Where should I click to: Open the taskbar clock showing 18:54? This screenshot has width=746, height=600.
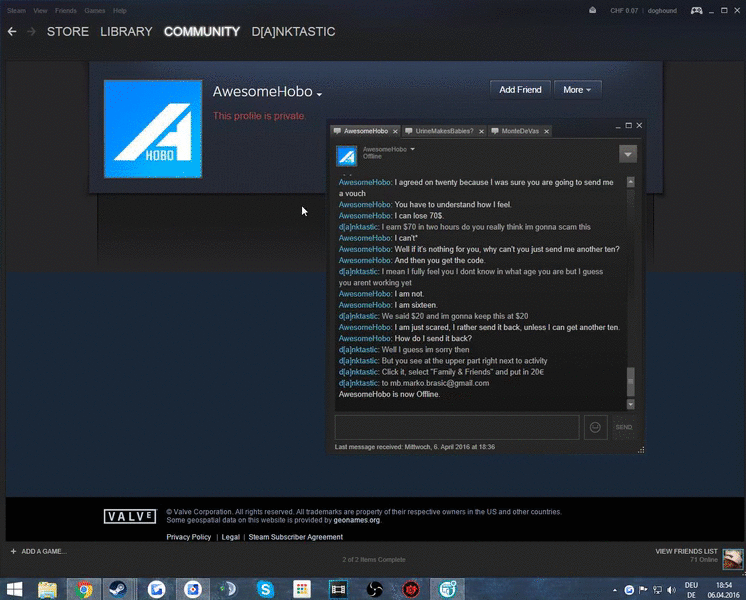[x=724, y=590]
